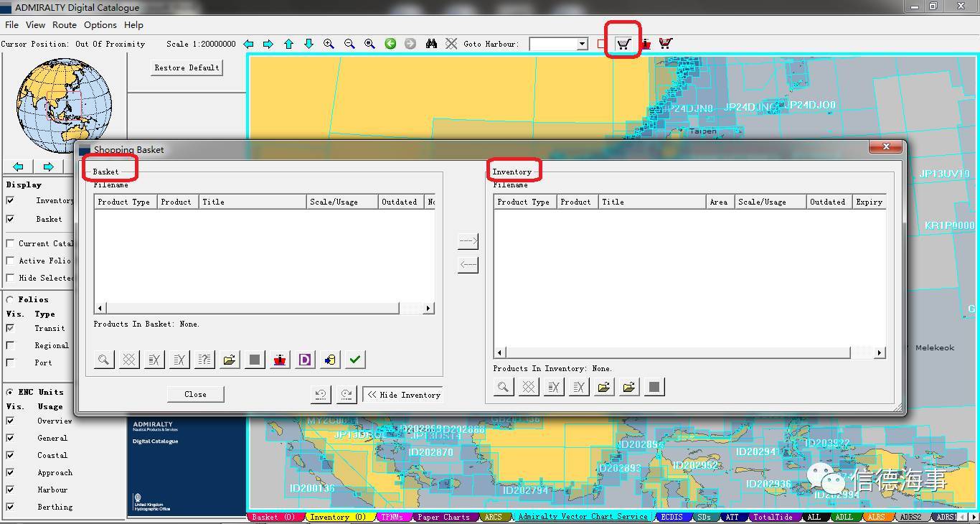Zoom out with the minus magnifier

[x=349, y=44]
